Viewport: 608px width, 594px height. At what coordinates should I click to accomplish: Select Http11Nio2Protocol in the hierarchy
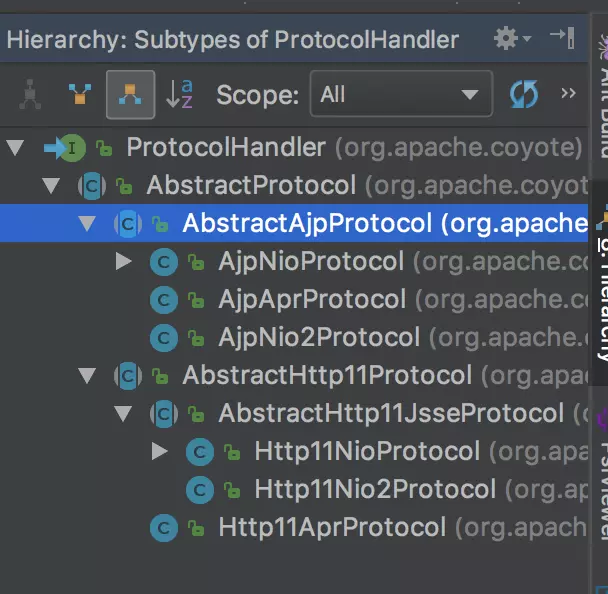374,489
